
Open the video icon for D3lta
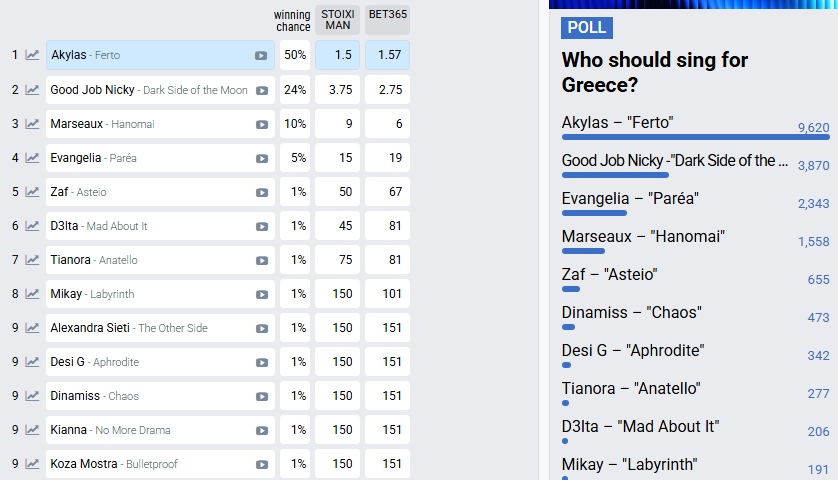pos(262,226)
